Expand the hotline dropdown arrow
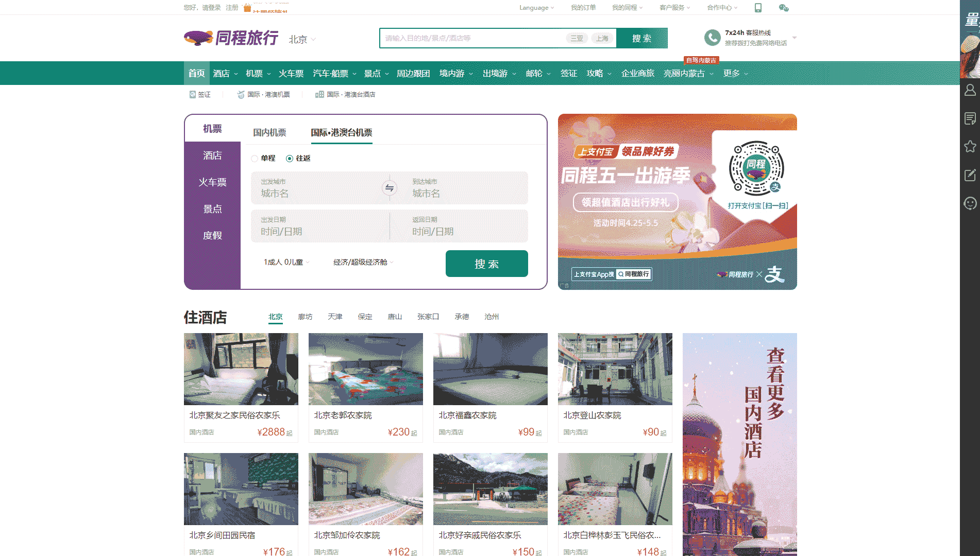Screen dimensions: 980x556 (795, 38)
